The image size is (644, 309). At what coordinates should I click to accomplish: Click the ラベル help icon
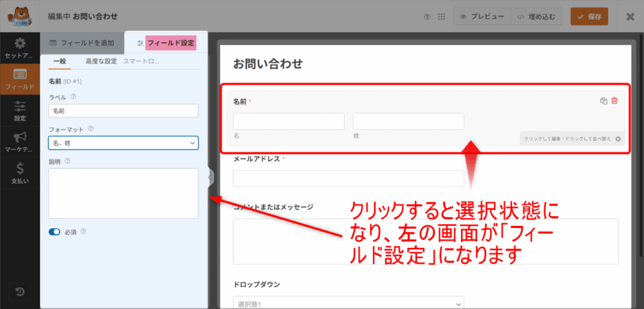(x=74, y=97)
